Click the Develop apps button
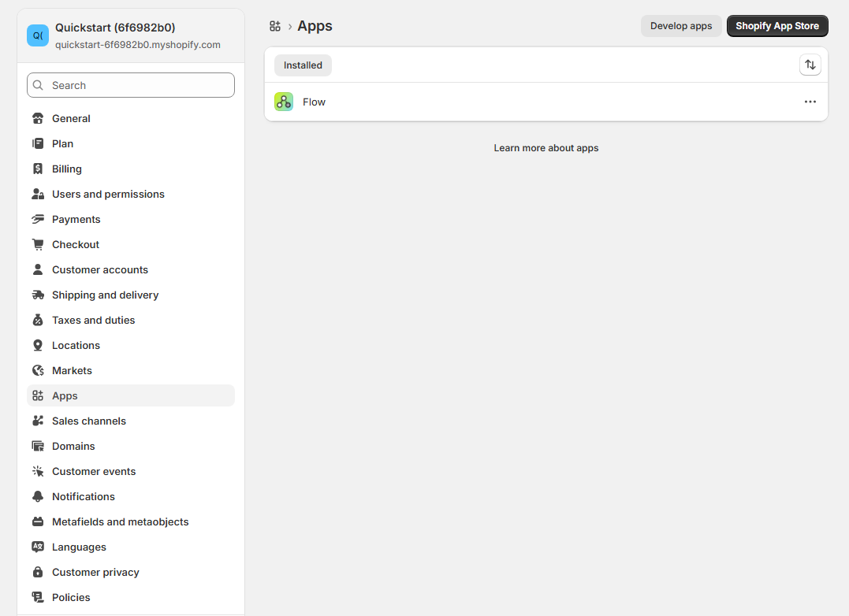The image size is (849, 616). (680, 25)
